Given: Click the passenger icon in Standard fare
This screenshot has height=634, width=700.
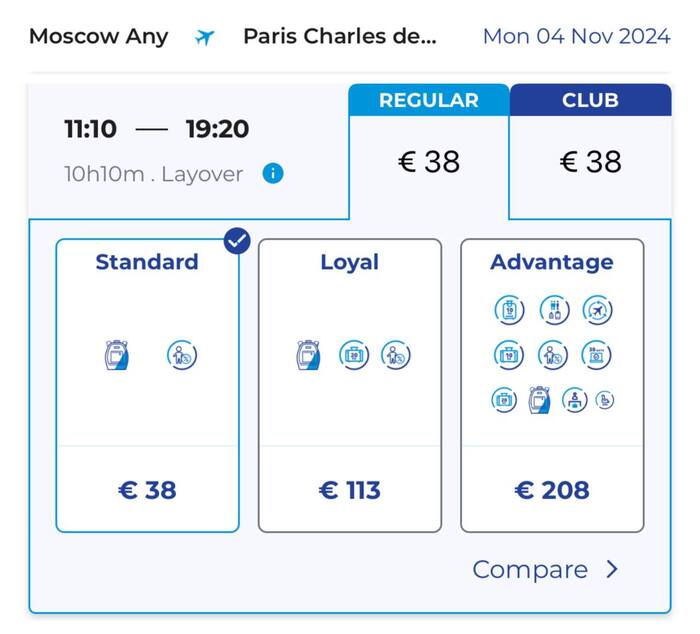Looking at the screenshot, I should 181,355.
